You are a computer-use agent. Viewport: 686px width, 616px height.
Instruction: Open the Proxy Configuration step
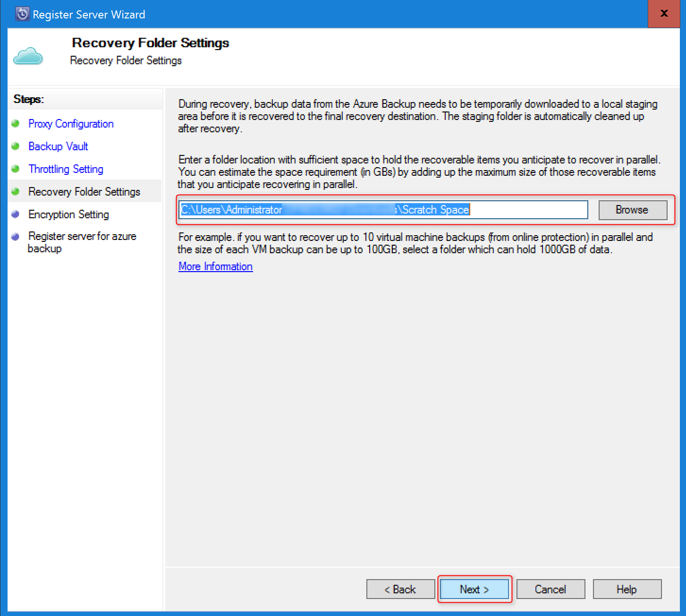click(x=71, y=123)
